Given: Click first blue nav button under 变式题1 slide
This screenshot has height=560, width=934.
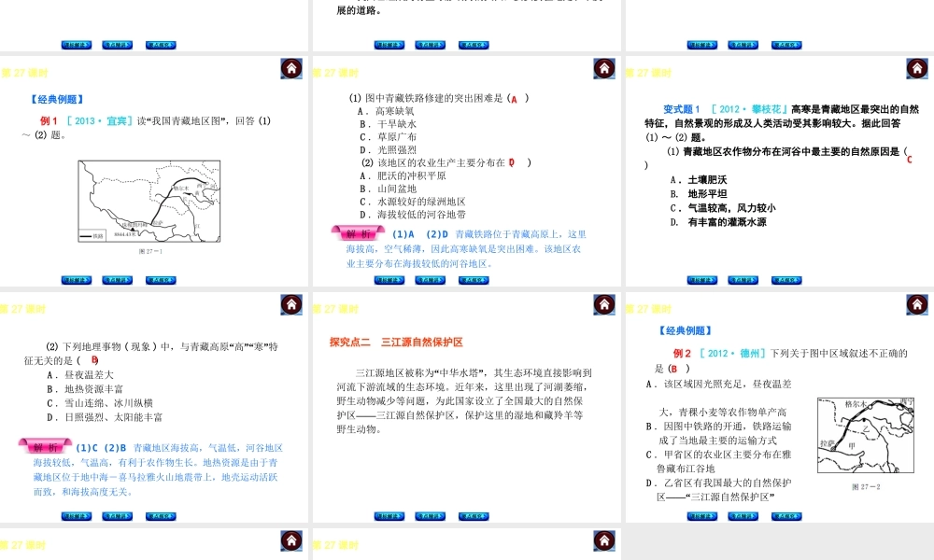Looking at the screenshot, I should coord(701,280).
